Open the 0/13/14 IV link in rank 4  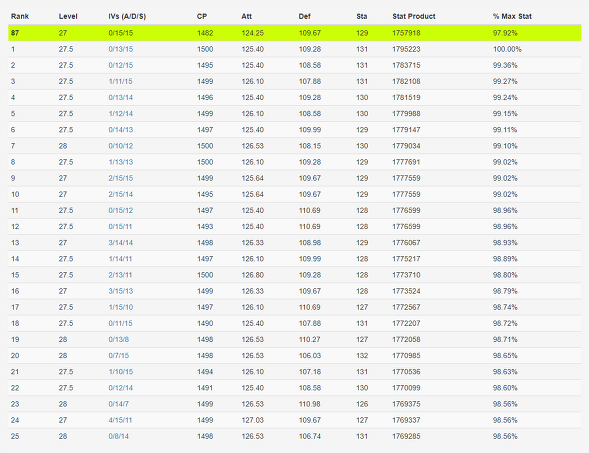click(x=121, y=98)
